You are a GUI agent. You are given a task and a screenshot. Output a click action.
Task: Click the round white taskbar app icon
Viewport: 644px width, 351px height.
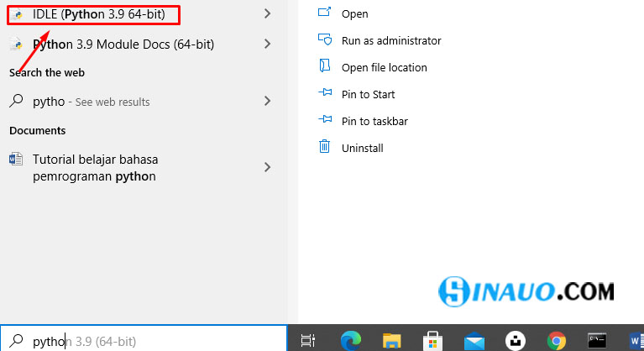(x=516, y=341)
